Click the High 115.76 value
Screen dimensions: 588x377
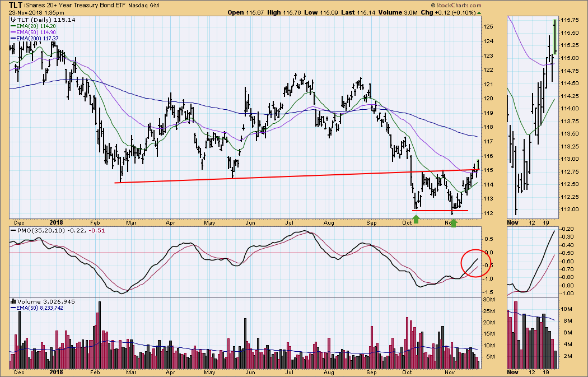pos(284,12)
